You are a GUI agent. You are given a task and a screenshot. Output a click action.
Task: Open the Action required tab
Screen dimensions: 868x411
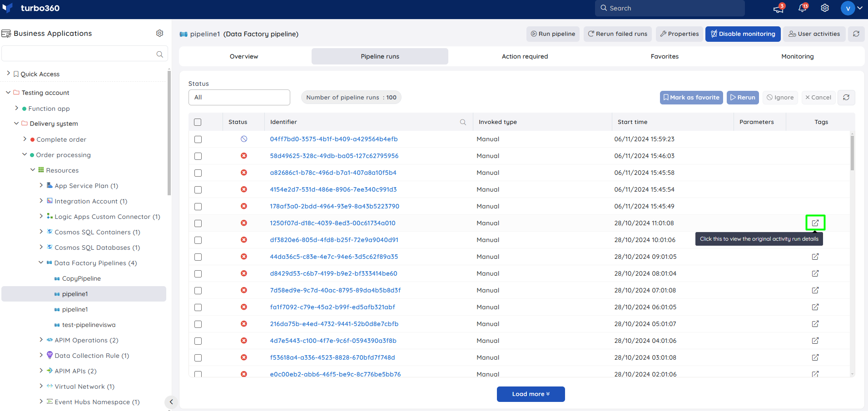click(525, 56)
